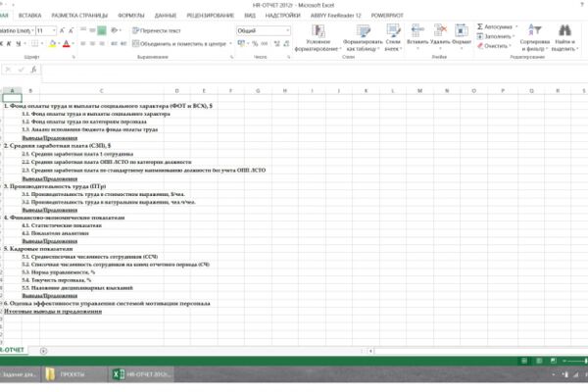The image size is (588, 392).
Task: Click the AutoSum sigma icon (Автосумма)
Action: tap(479, 26)
